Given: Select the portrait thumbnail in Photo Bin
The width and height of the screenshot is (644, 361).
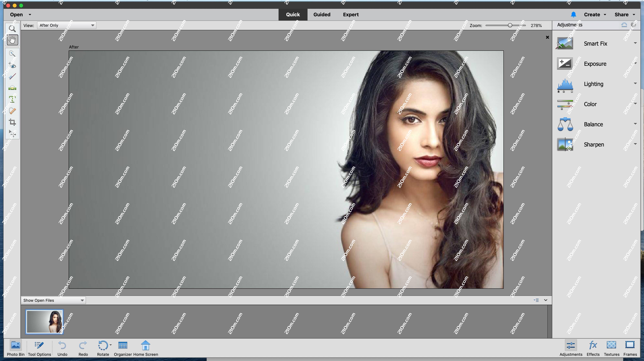Looking at the screenshot, I should (44, 321).
